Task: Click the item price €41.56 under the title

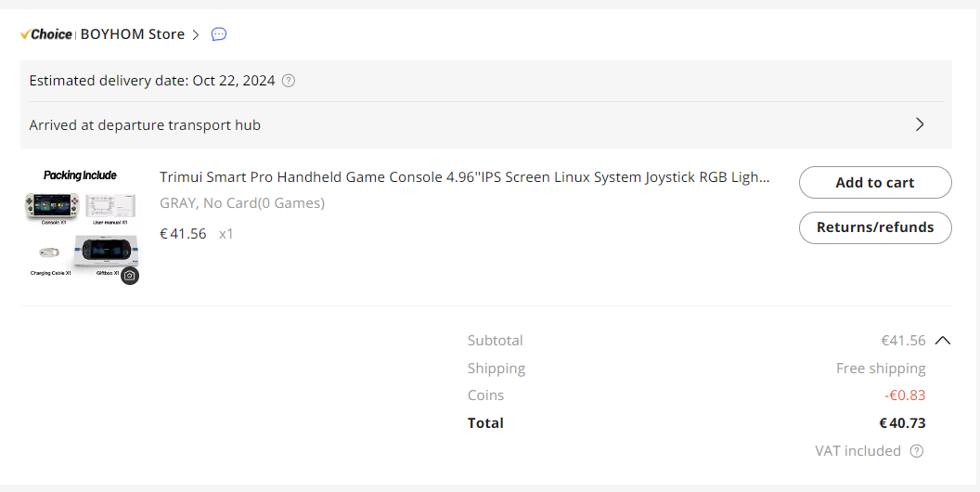Action: 183,234
